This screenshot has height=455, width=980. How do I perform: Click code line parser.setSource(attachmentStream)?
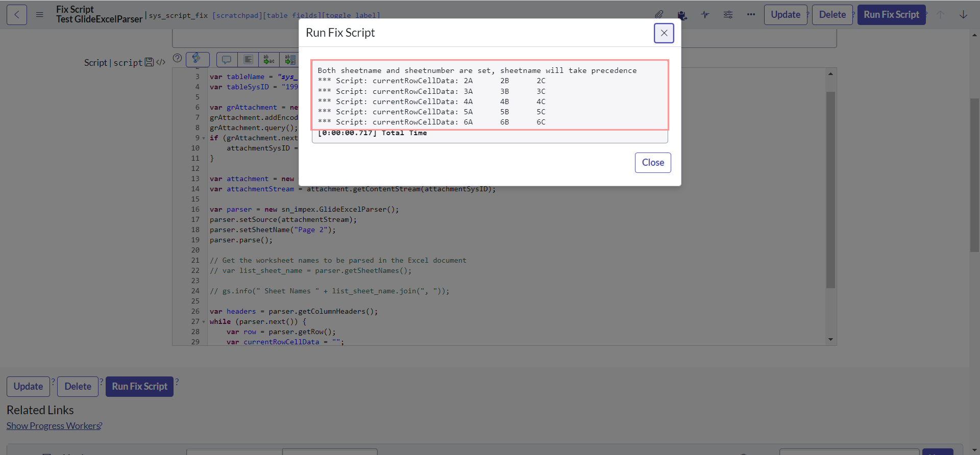[x=283, y=220]
